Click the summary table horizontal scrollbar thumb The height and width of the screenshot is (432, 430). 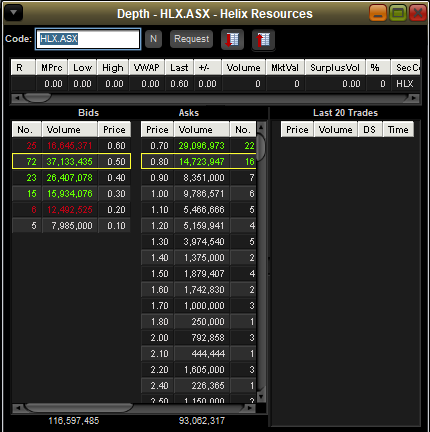pyautogui.click(x=37, y=98)
